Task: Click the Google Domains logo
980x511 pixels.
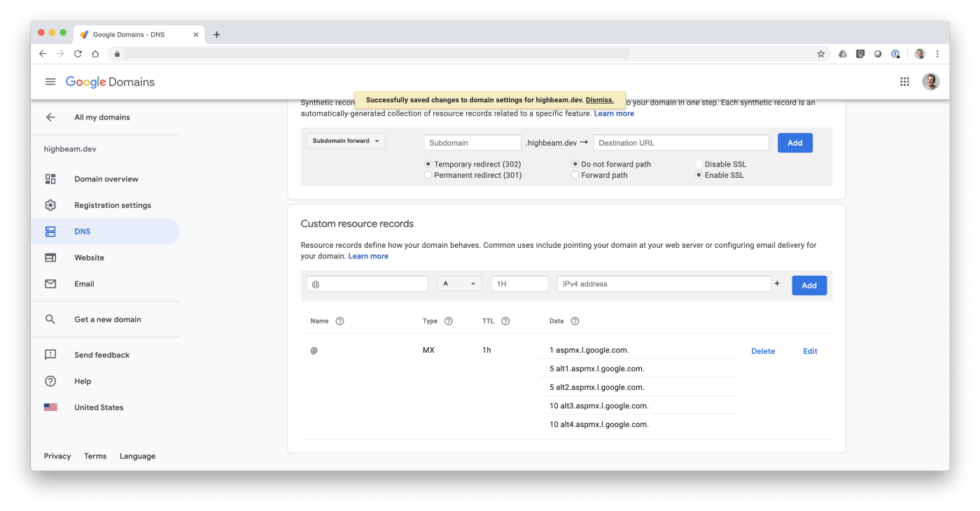Action: coord(110,82)
